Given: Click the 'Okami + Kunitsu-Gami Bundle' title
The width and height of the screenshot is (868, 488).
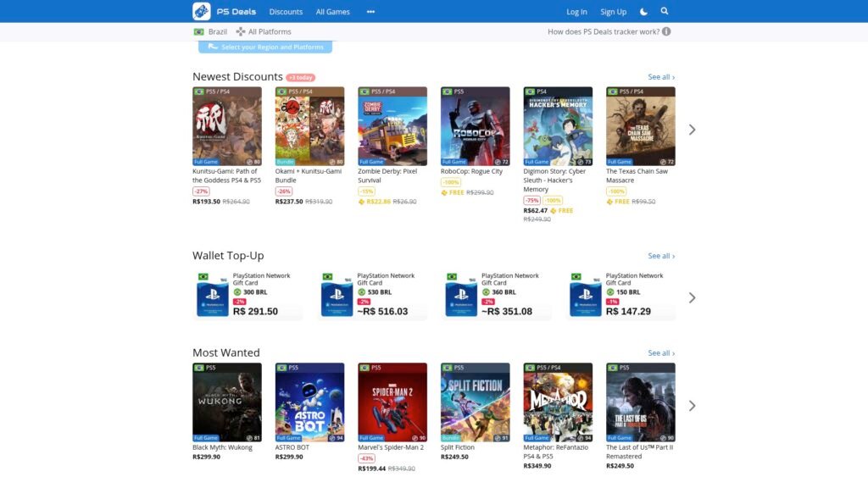Looking at the screenshot, I should (x=309, y=176).
